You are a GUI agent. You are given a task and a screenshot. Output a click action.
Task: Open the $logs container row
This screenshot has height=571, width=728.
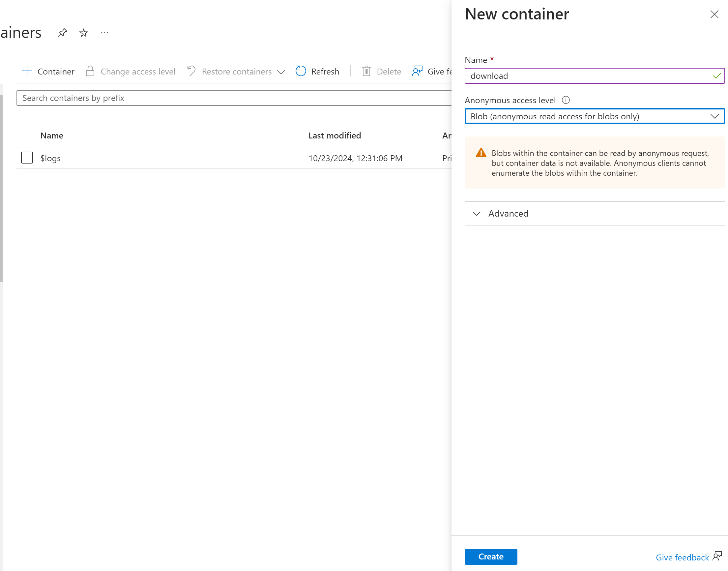(x=50, y=158)
